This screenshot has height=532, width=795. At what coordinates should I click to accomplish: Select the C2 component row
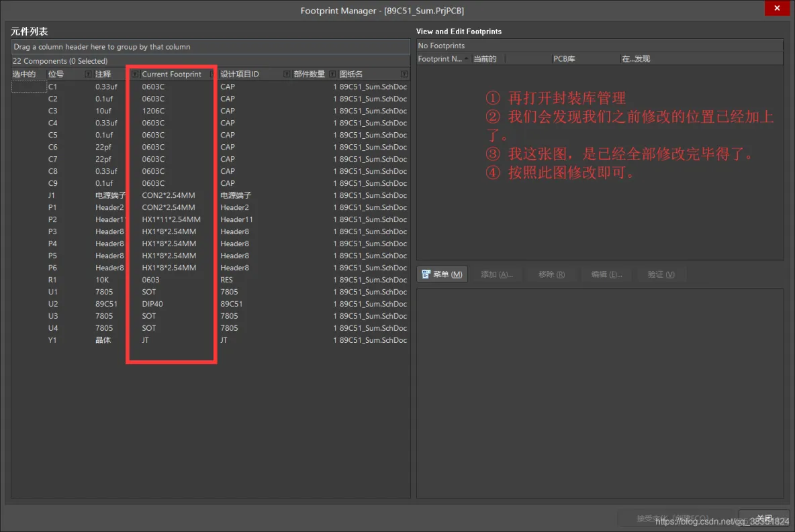coord(210,99)
